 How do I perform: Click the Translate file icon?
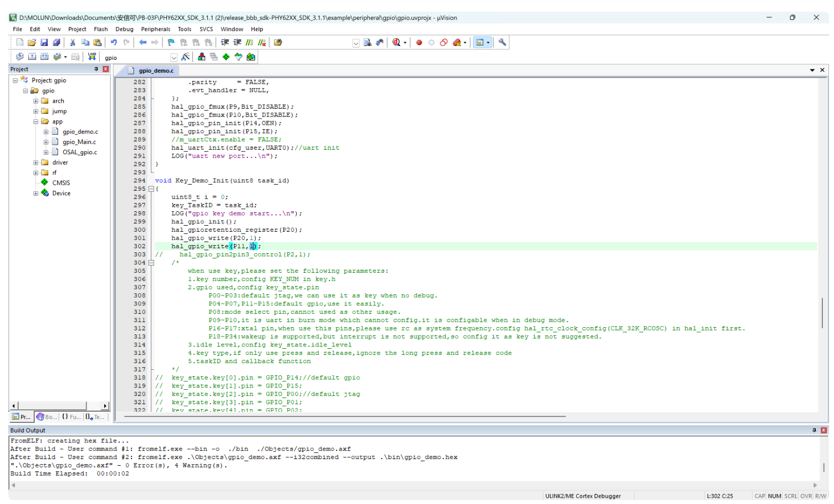click(20, 57)
